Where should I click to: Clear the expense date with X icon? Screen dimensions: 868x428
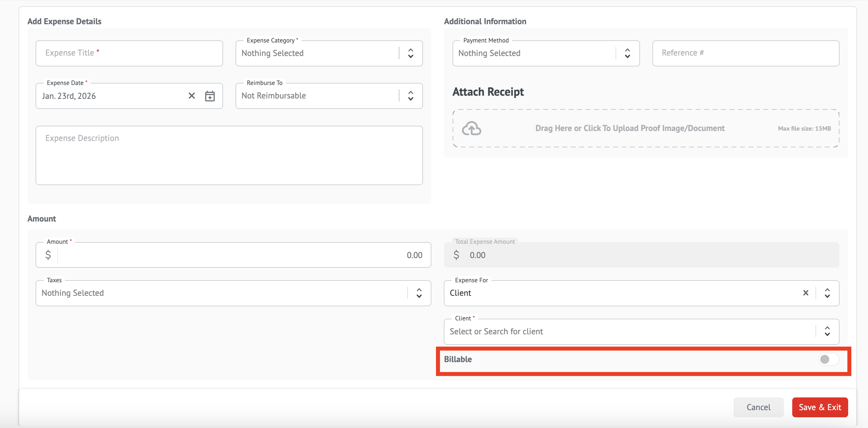tap(192, 96)
